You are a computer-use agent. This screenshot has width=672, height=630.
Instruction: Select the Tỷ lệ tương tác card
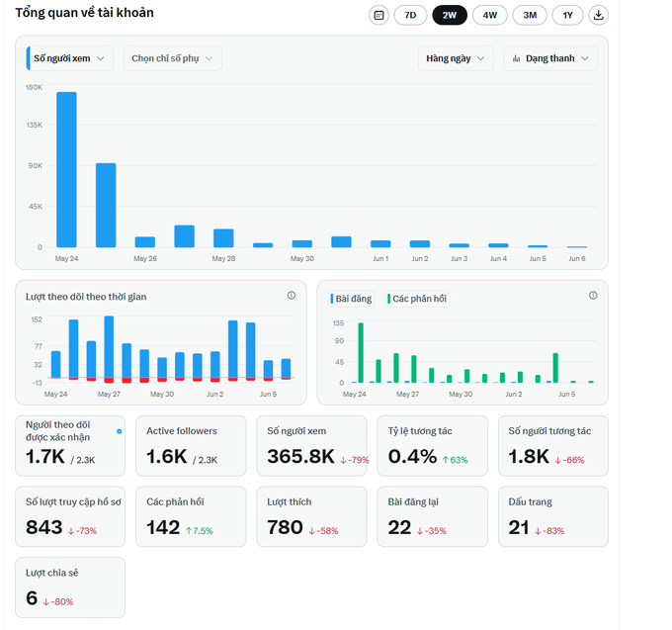(433, 446)
